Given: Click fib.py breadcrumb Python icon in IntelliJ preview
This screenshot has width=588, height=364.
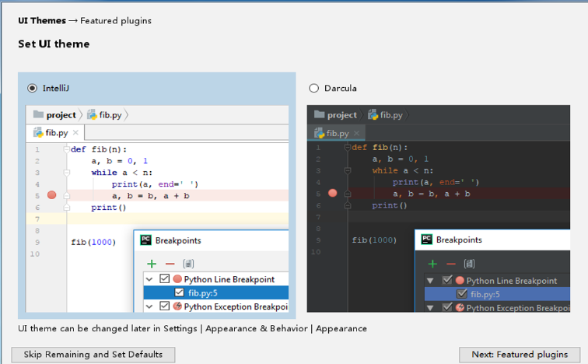Looking at the screenshot, I should [92, 114].
